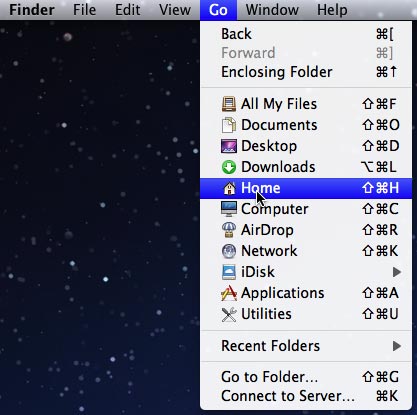417x415 pixels.
Task: Open the Finder menu
Action: pos(32,10)
